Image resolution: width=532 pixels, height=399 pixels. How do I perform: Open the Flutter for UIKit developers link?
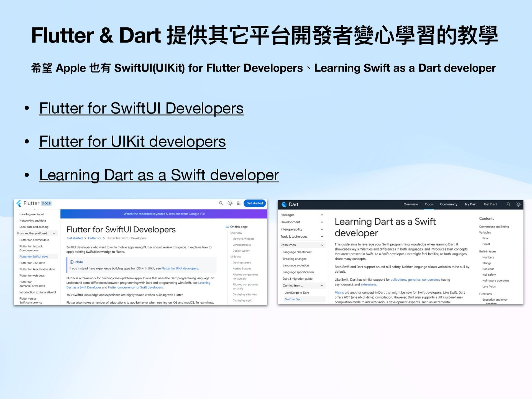click(132, 142)
